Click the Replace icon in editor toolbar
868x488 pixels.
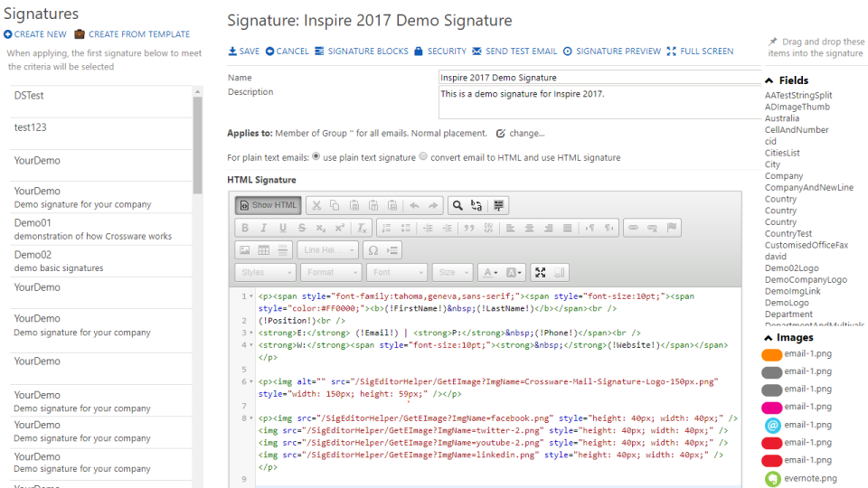tap(476, 205)
